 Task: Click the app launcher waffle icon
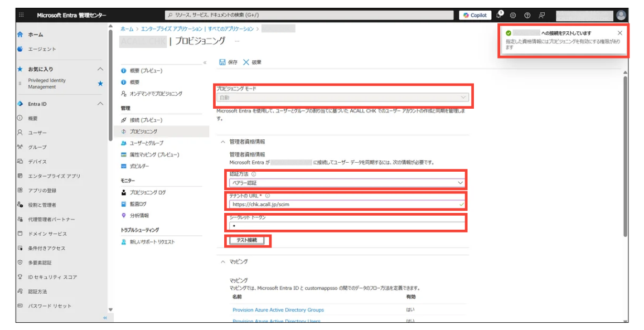point(21,15)
